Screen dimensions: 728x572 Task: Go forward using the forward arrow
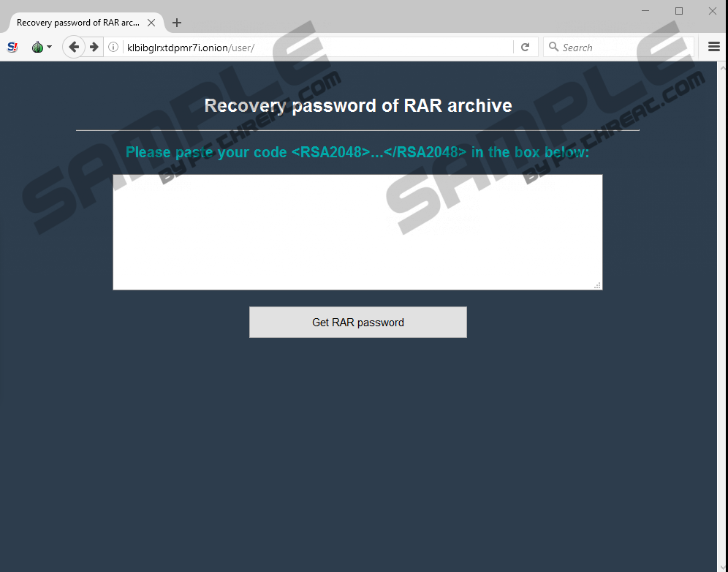[94, 47]
